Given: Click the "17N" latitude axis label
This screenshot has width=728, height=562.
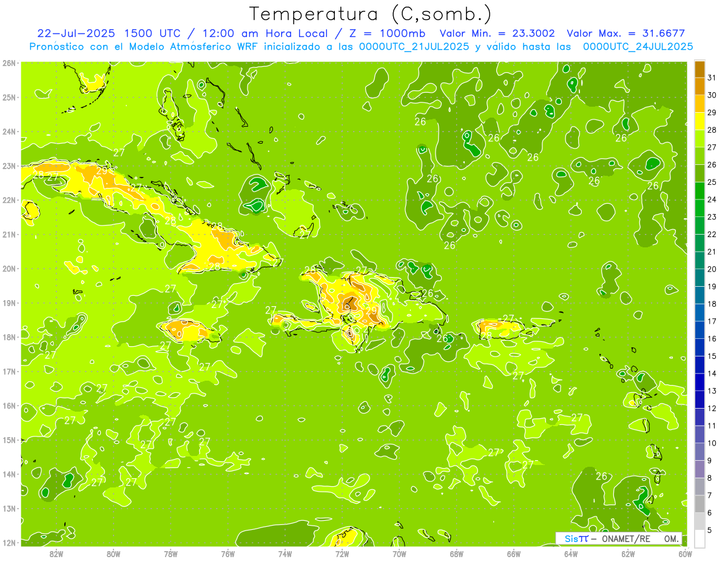Looking at the screenshot, I should (9, 371).
